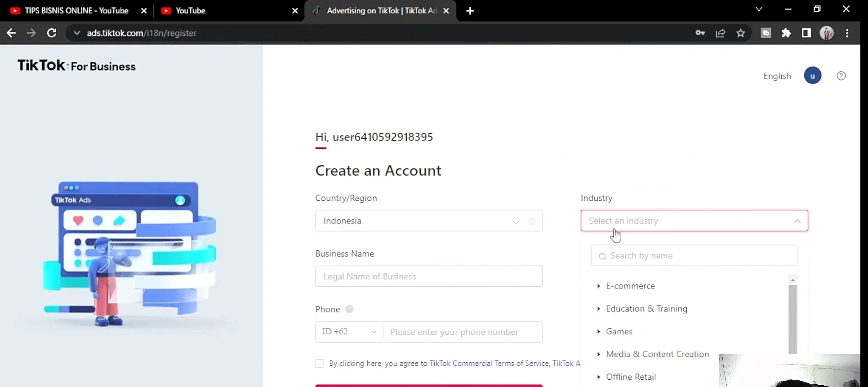The height and width of the screenshot is (387, 868).
Task: Show Phone field help tooltip
Action: (349, 309)
